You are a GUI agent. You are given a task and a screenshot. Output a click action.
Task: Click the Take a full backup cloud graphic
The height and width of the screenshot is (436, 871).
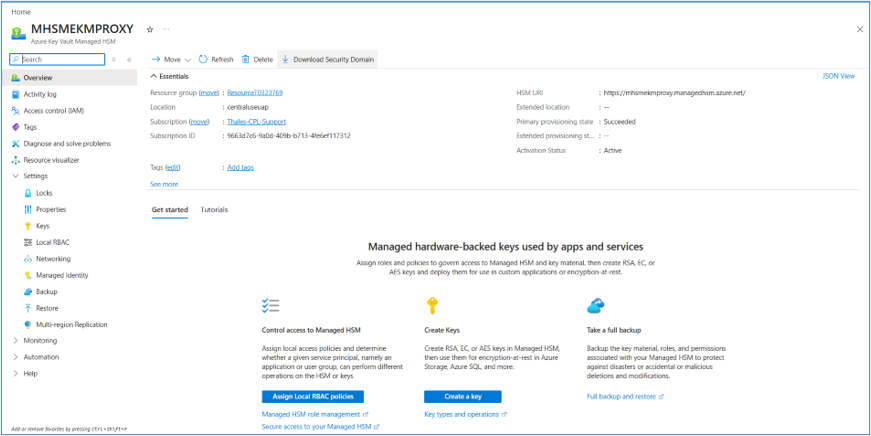[x=595, y=305]
